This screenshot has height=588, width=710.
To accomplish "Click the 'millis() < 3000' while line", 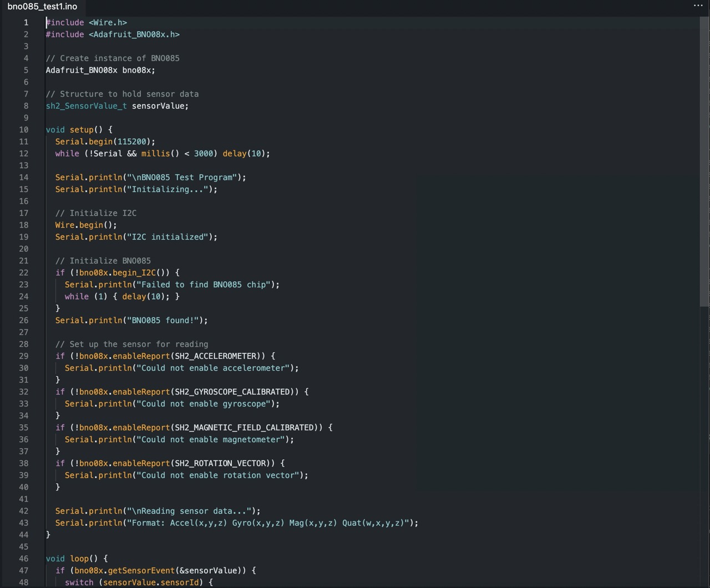I will pyautogui.click(x=163, y=154).
